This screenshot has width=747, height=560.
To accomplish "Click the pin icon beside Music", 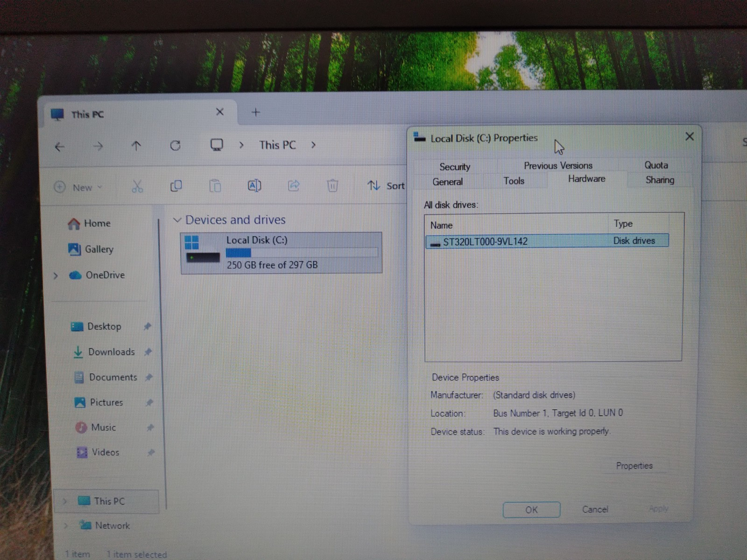I will click(150, 427).
